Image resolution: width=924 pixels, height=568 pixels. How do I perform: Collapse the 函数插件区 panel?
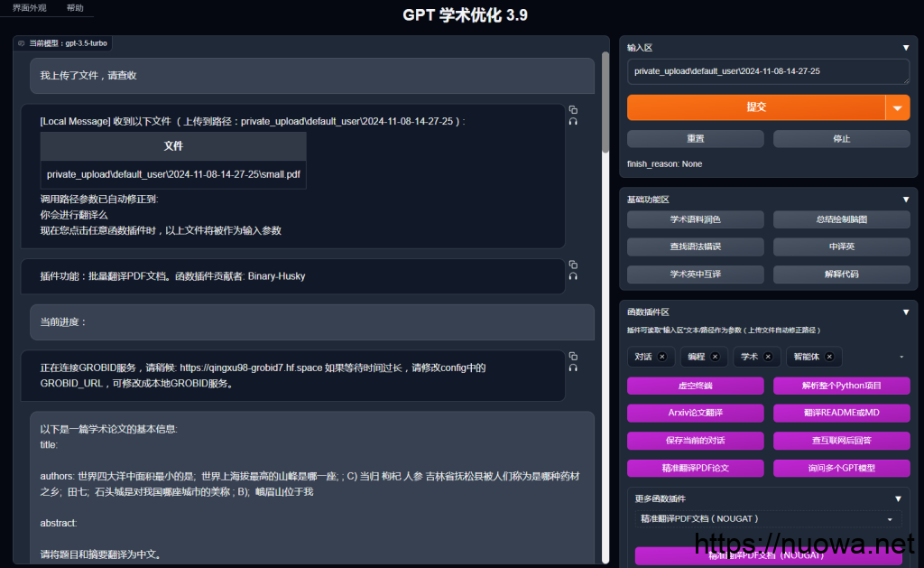tap(905, 312)
